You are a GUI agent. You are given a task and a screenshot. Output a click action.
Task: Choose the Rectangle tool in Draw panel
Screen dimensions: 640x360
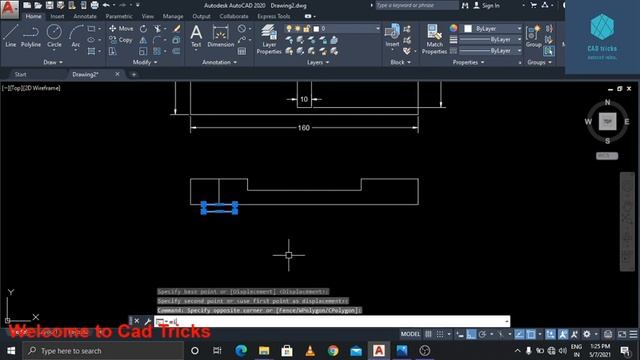tap(91, 29)
